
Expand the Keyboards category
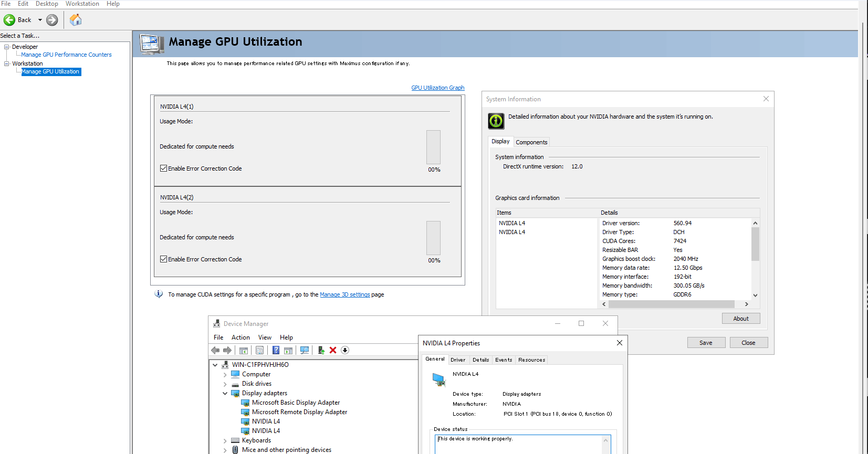225,441
